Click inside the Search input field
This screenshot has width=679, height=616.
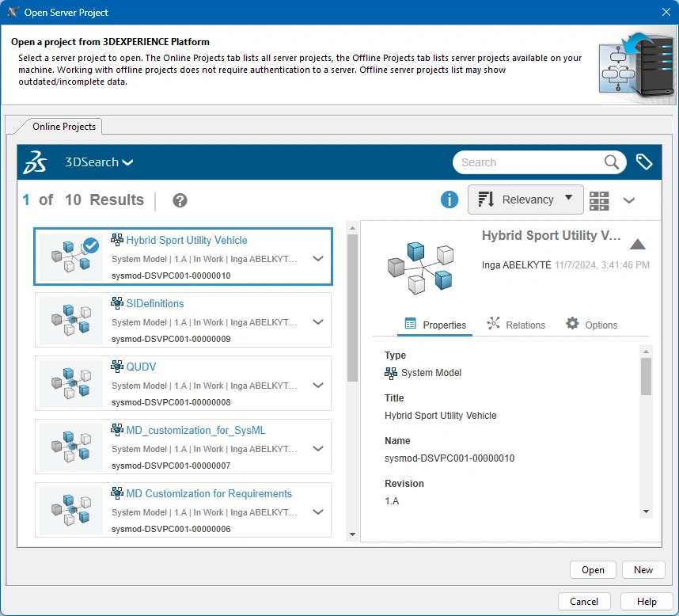click(x=530, y=162)
